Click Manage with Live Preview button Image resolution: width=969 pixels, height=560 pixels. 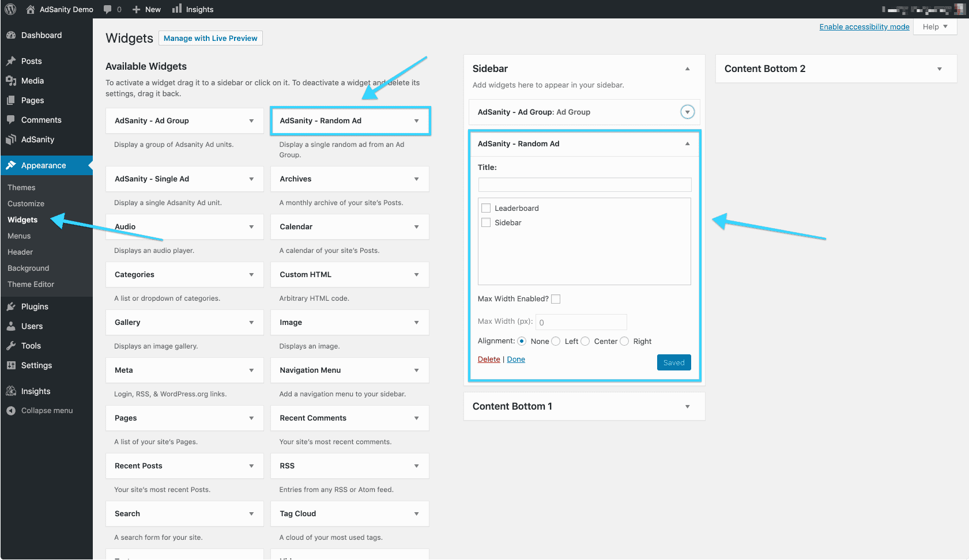click(210, 38)
